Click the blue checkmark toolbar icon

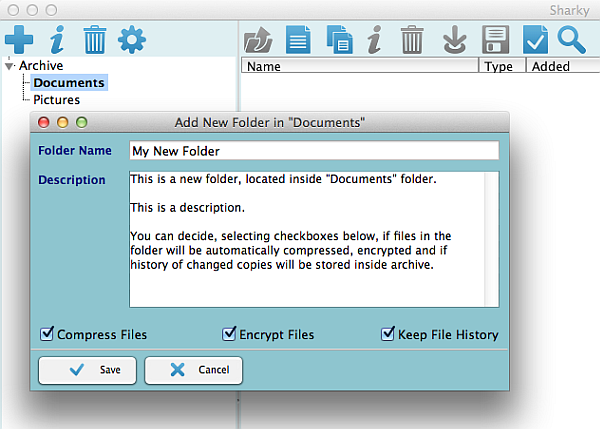pyautogui.click(x=536, y=40)
